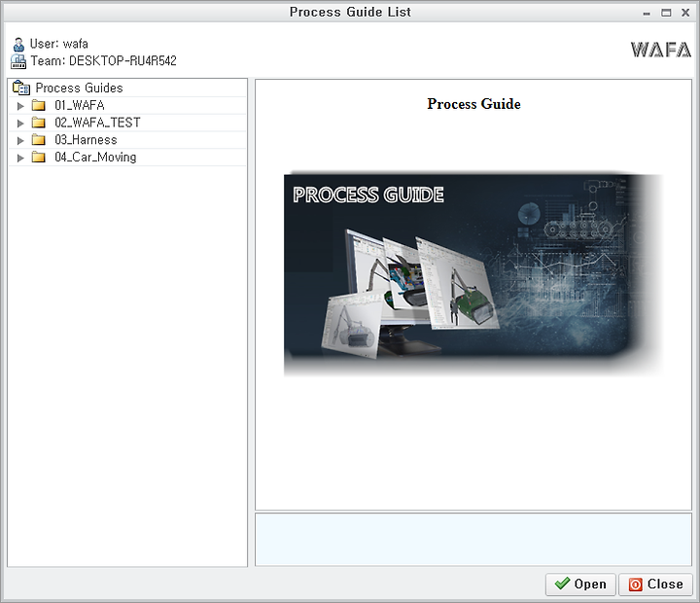Select the Process Guides root label
The height and width of the screenshot is (603, 700).
pos(79,88)
